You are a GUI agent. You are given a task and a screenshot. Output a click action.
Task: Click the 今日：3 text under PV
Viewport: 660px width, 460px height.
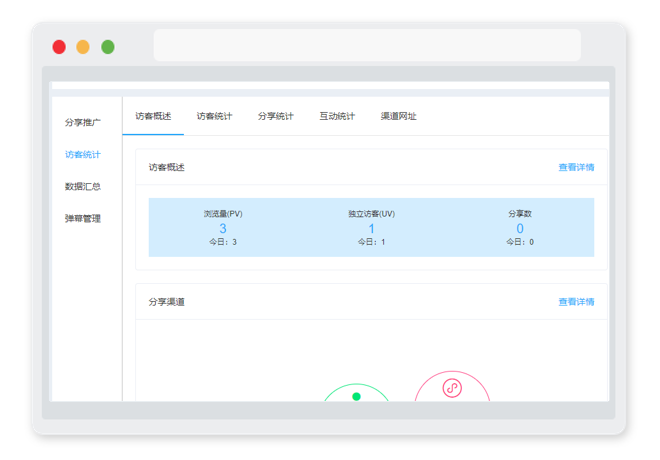click(x=223, y=242)
